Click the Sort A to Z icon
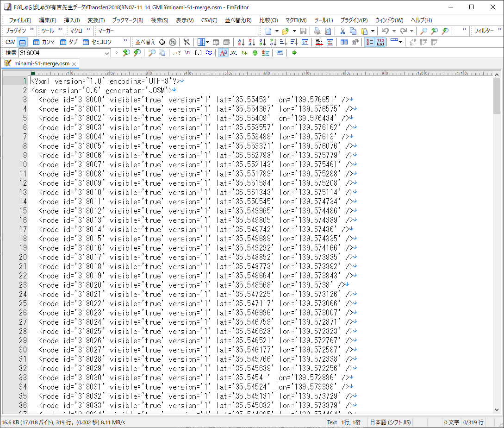The width and height of the screenshot is (504, 428). coord(241,42)
